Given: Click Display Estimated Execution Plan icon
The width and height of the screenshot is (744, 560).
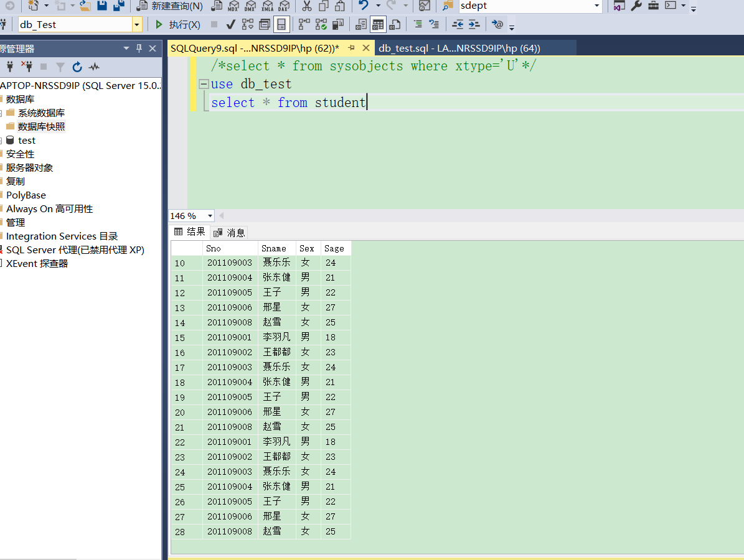Looking at the screenshot, I should (248, 25).
